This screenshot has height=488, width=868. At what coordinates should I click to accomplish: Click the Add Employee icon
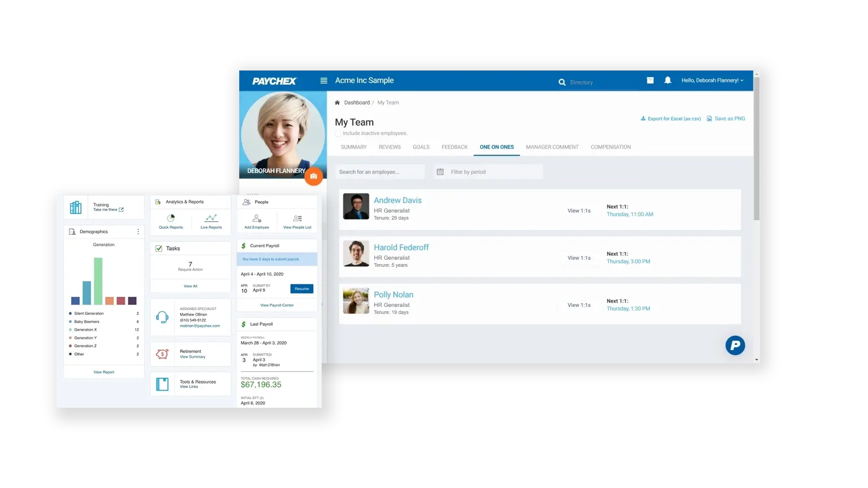tap(257, 219)
